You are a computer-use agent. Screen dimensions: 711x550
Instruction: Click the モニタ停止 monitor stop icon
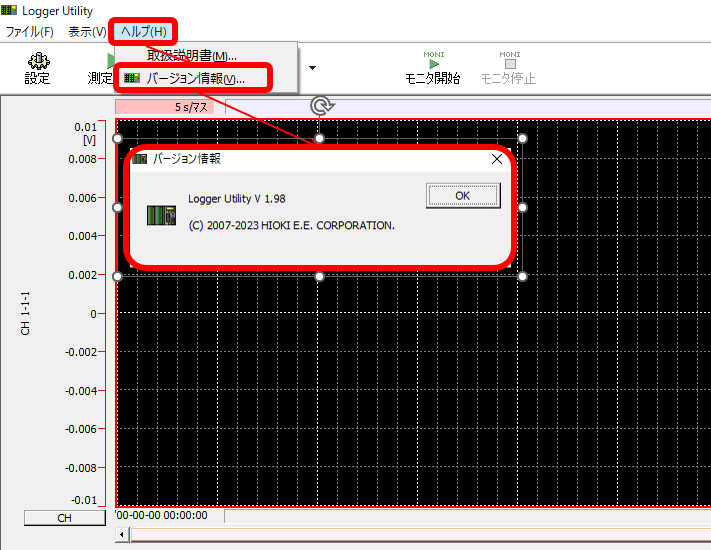[508, 68]
